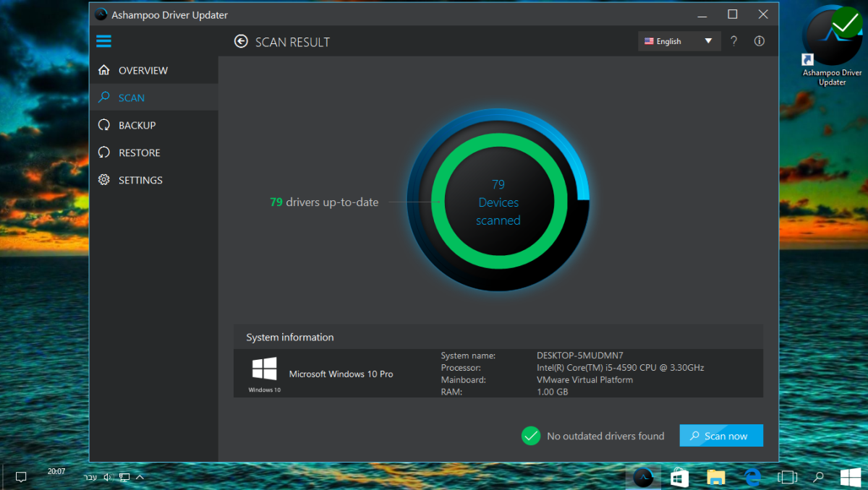This screenshot has height=490, width=868.
Task: Select the Ashampoo Driver Updater desktop shortcut
Action: (833, 48)
